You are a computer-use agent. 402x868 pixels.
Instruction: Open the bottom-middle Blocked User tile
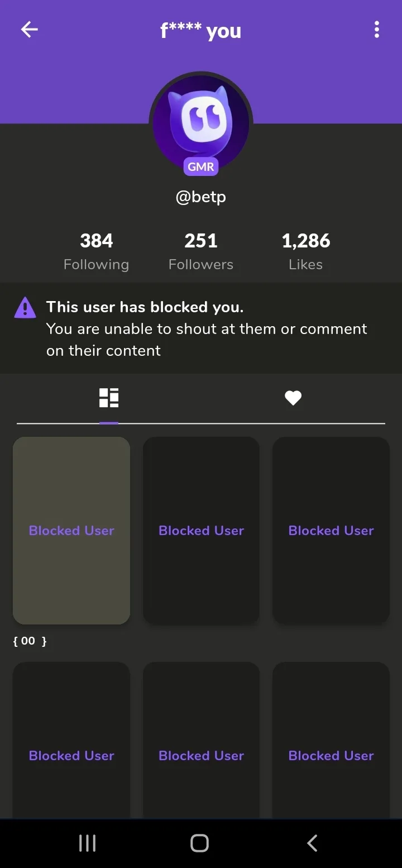tap(201, 741)
